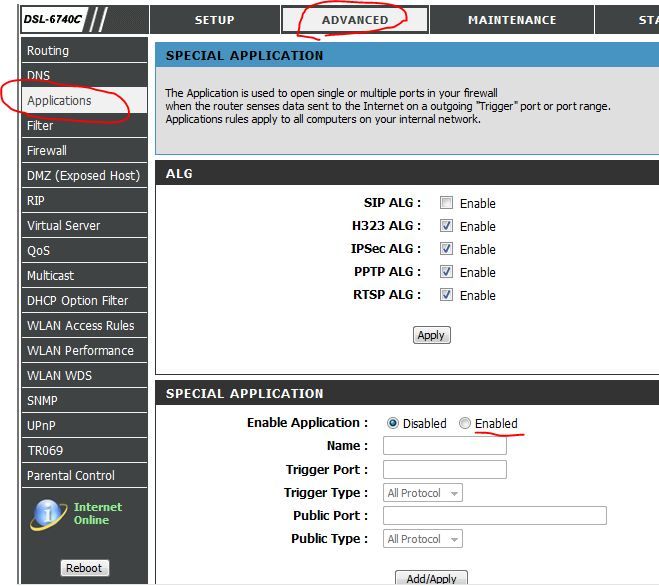This screenshot has width=659, height=586.
Task: Enable the SIP ALG checkbox
Action: coord(446,203)
